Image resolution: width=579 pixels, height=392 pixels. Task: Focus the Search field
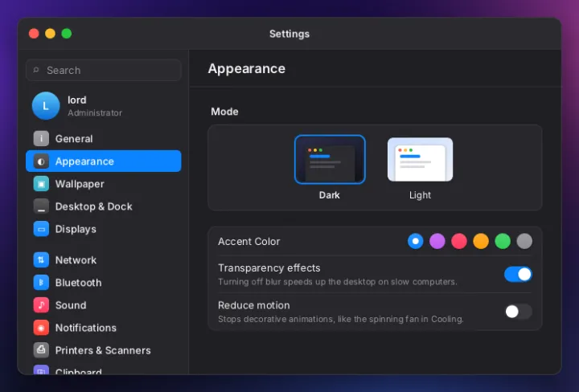click(x=104, y=70)
